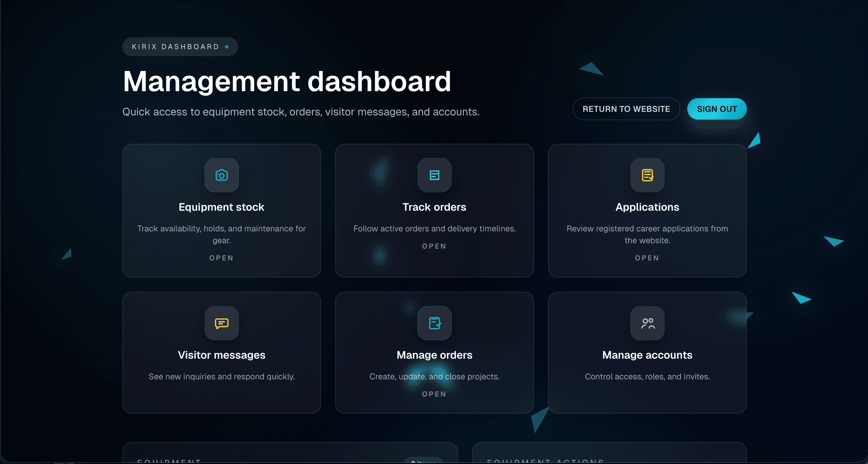Image resolution: width=868 pixels, height=464 pixels.
Task: Open Equipment stock using its OPEN link
Action: click(221, 258)
